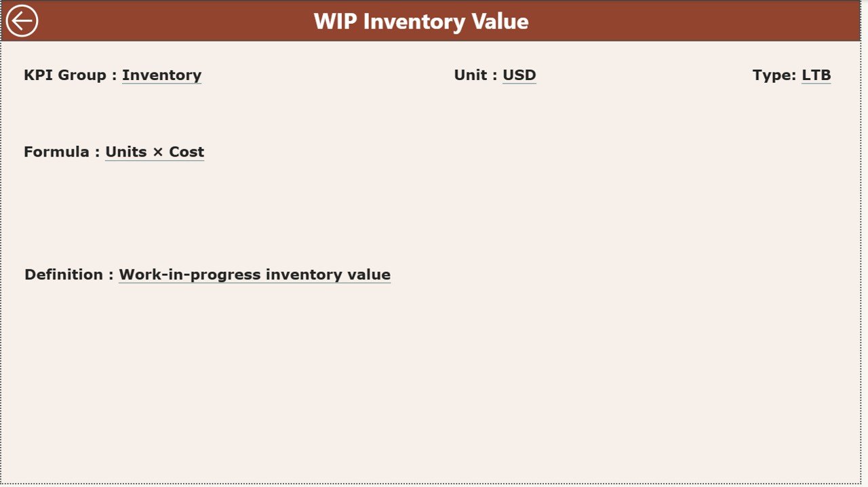
Task: Click the Type label
Action: 774,75
